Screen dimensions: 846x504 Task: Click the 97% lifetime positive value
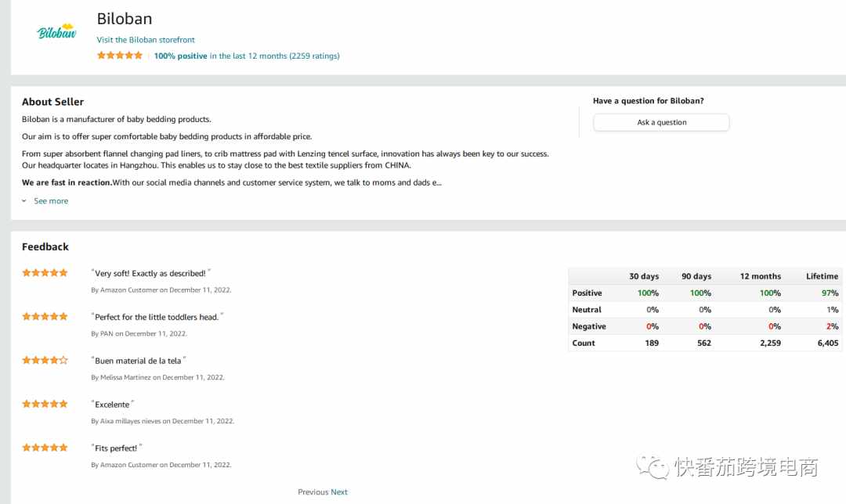pyautogui.click(x=830, y=293)
